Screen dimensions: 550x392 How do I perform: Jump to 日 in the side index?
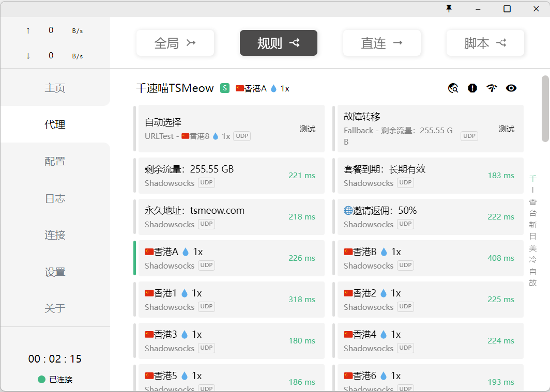tap(533, 237)
